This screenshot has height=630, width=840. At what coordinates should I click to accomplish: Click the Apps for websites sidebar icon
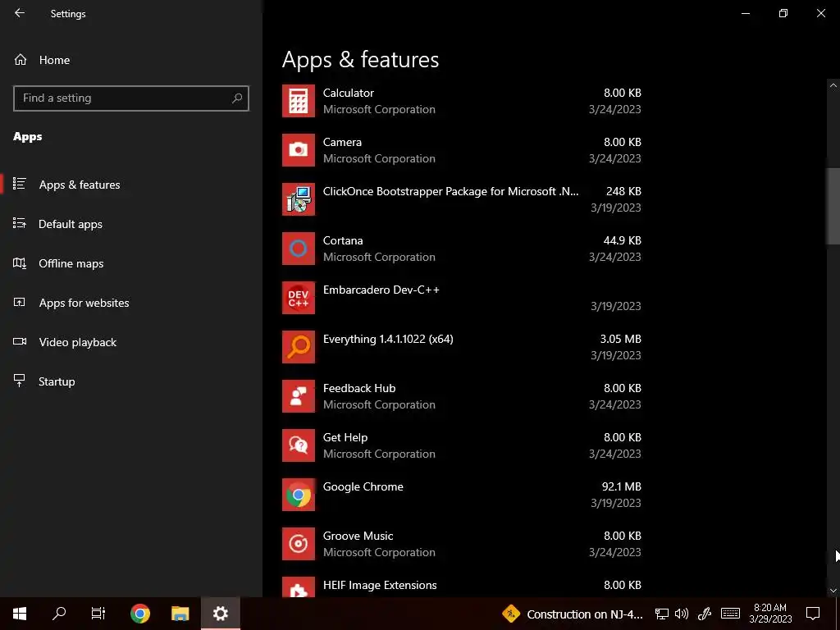pyautogui.click(x=20, y=302)
